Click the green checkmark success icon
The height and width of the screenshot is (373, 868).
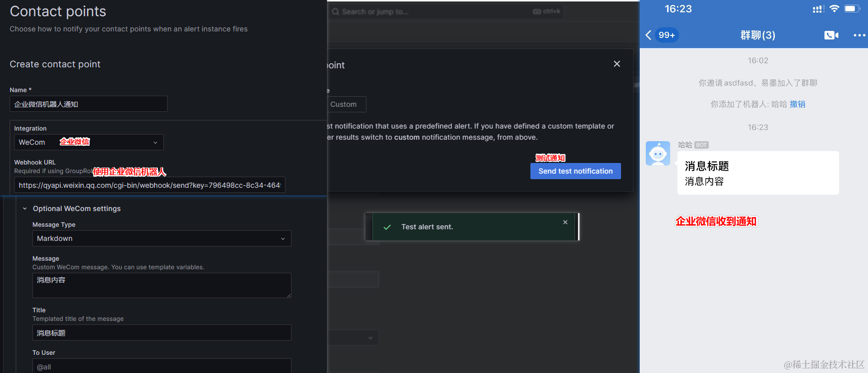coord(387,227)
